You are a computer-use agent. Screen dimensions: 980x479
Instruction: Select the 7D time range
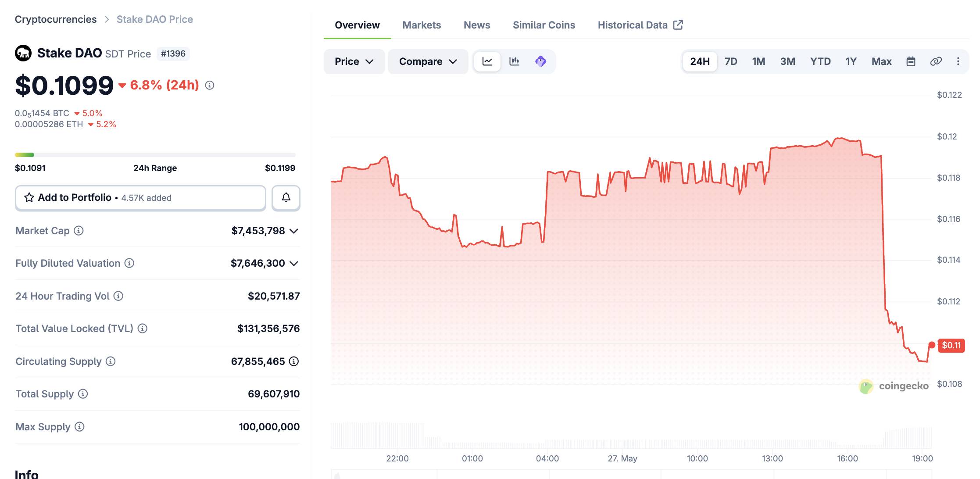731,61
